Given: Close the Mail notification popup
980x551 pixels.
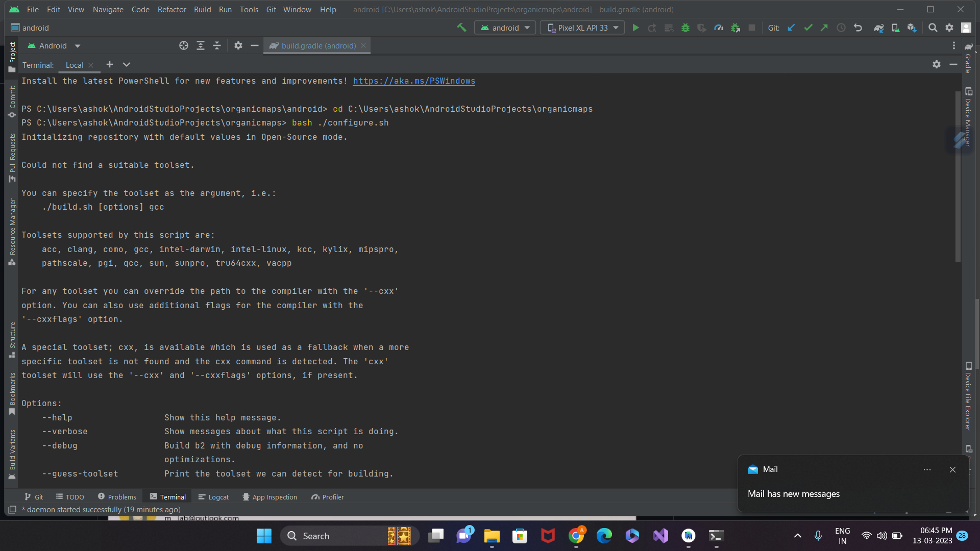Looking at the screenshot, I should point(952,469).
